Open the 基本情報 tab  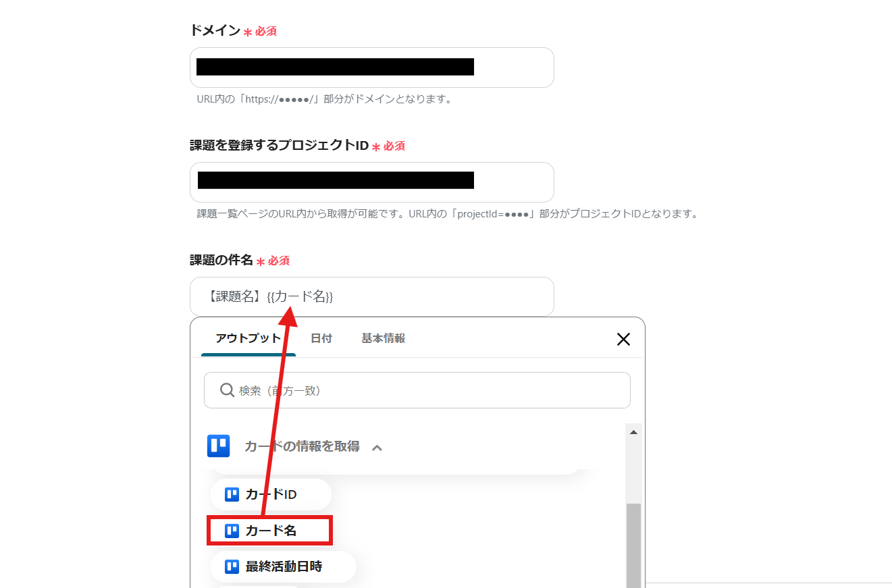point(383,338)
